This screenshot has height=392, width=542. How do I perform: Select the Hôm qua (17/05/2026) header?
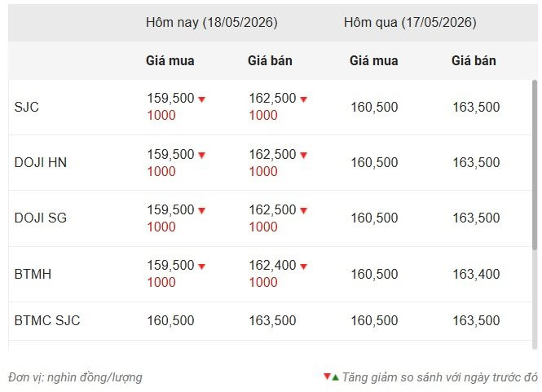[x=410, y=23]
